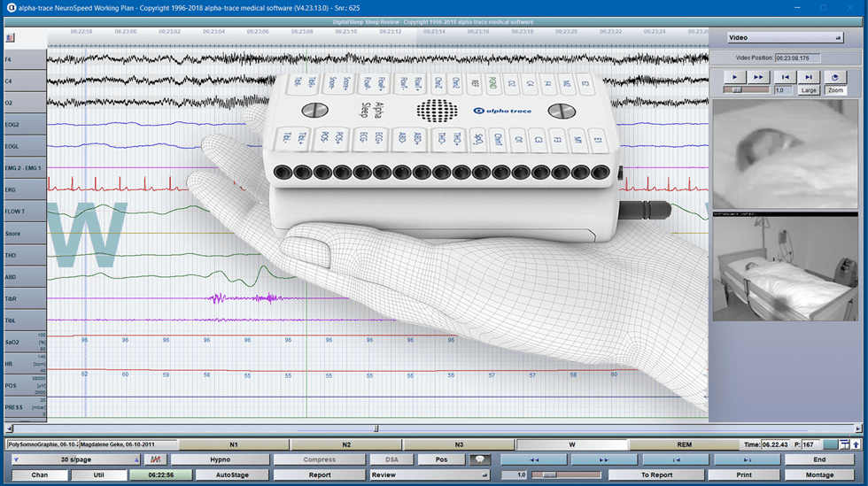
Task: Skip video to next marker
Action: (808, 77)
